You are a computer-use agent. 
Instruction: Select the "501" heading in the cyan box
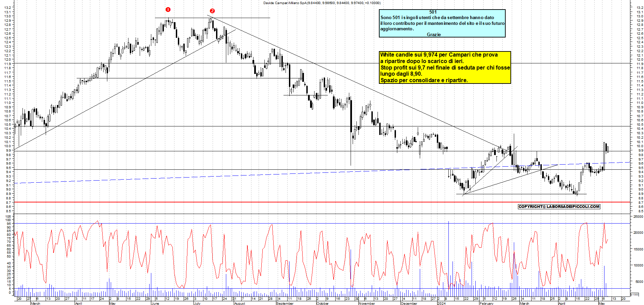click(x=433, y=12)
